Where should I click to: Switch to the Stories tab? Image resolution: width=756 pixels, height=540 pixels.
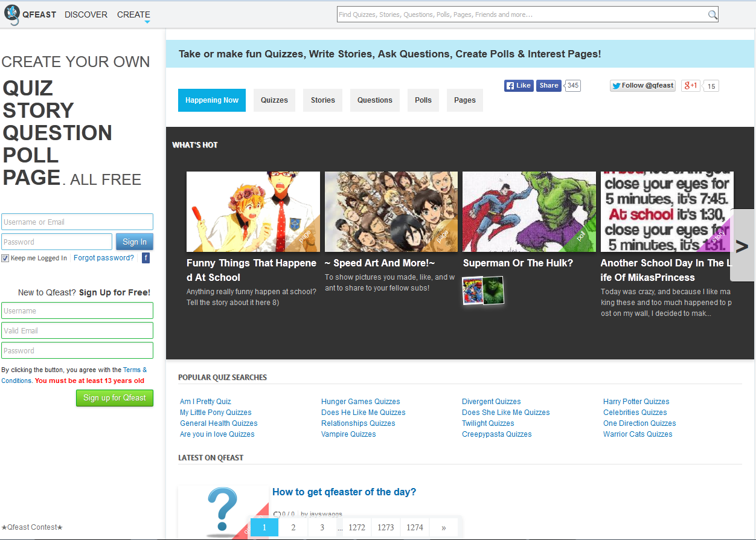[323, 100]
